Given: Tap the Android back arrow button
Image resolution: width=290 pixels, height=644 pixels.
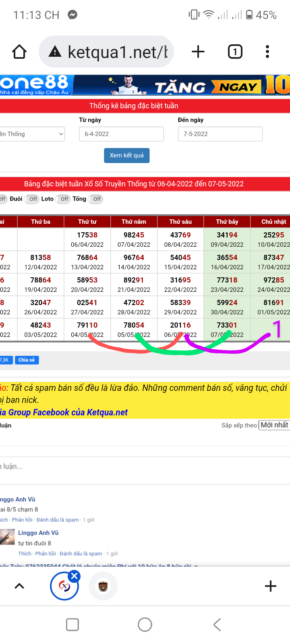Looking at the screenshot, I should pyautogui.click(x=217, y=625).
